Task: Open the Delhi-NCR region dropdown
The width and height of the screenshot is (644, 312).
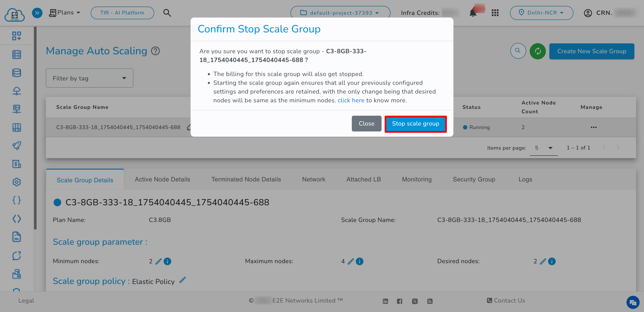Action: tap(541, 13)
